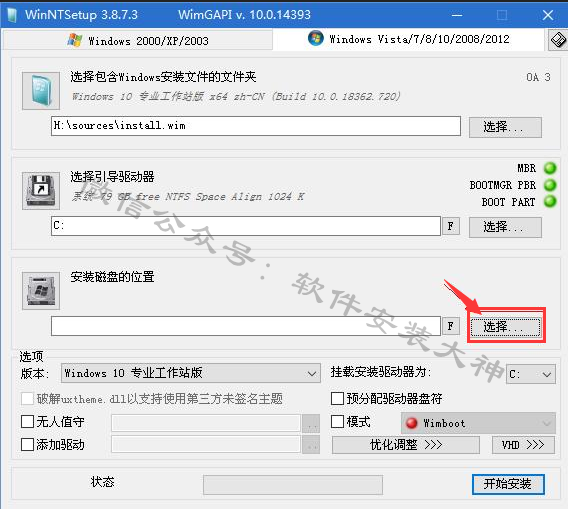The height and width of the screenshot is (509, 568).
Task: Check the 预分配驱动器盘符 checkbox
Action: (337, 399)
